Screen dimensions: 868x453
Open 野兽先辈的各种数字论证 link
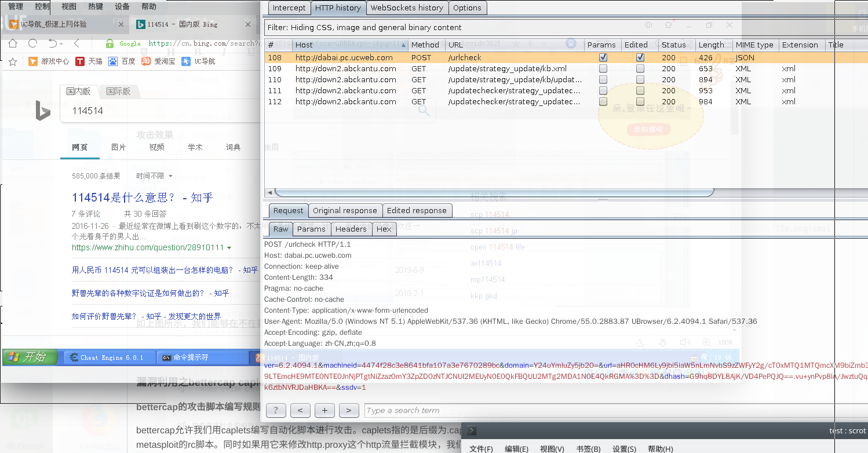[150, 293]
